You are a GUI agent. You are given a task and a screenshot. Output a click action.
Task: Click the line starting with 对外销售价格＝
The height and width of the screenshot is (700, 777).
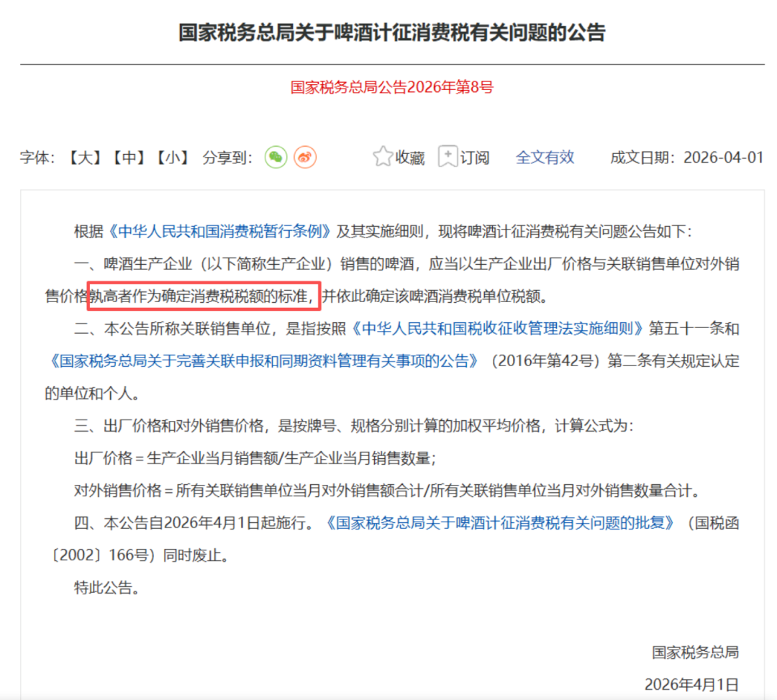tap(388, 491)
